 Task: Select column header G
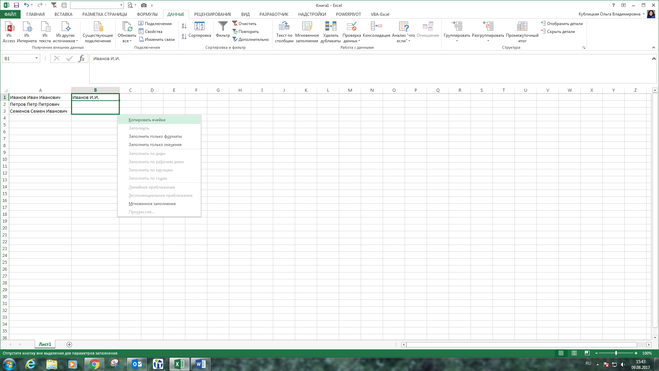click(218, 90)
